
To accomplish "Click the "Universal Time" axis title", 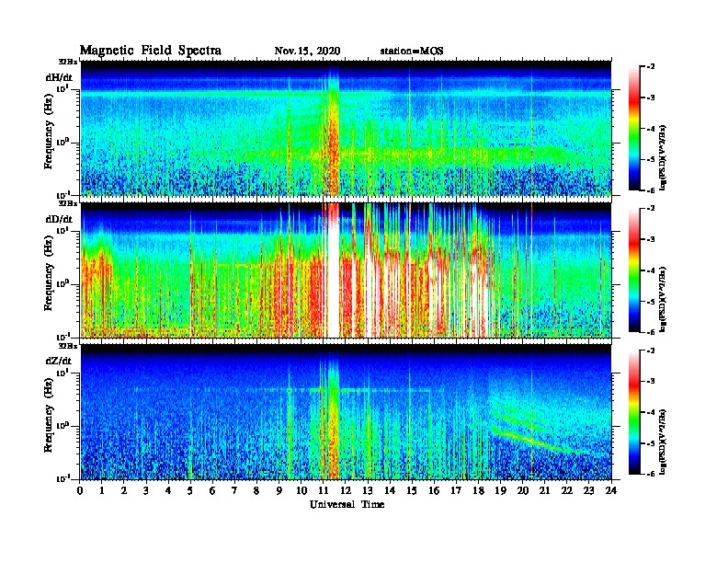I will [x=347, y=504].
